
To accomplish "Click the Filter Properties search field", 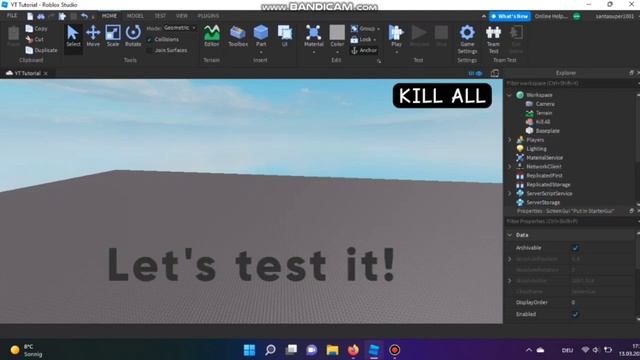I will (570, 221).
